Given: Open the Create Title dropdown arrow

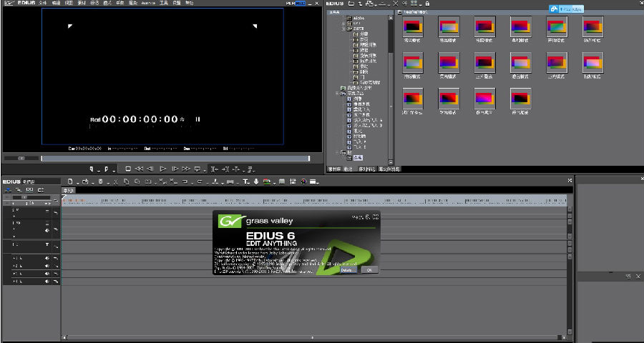Looking at the screenshot, I should [x=250, y=183].
